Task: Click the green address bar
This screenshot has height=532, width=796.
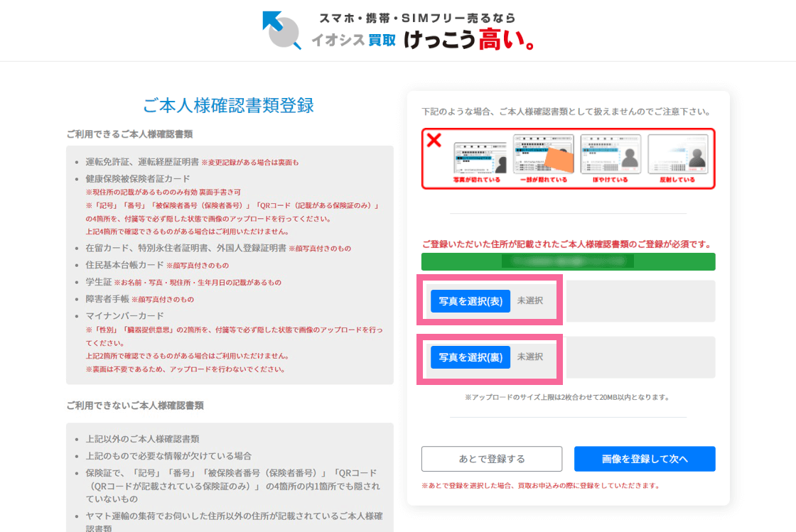Action: click(568, 261)
